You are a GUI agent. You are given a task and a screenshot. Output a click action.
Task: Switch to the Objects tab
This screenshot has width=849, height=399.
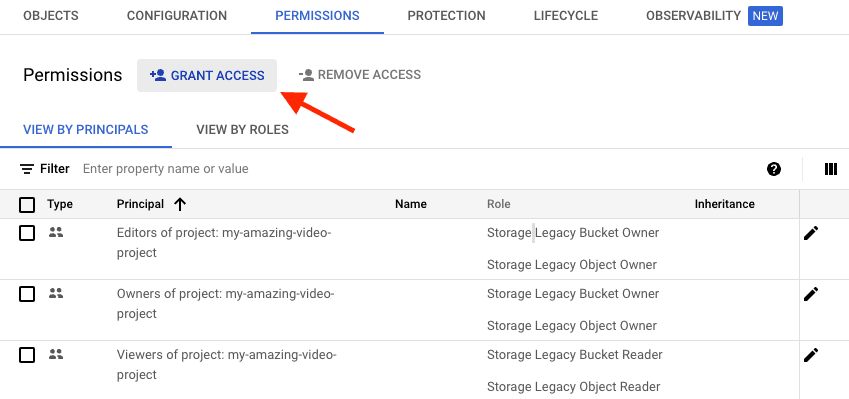click(51, 16)
